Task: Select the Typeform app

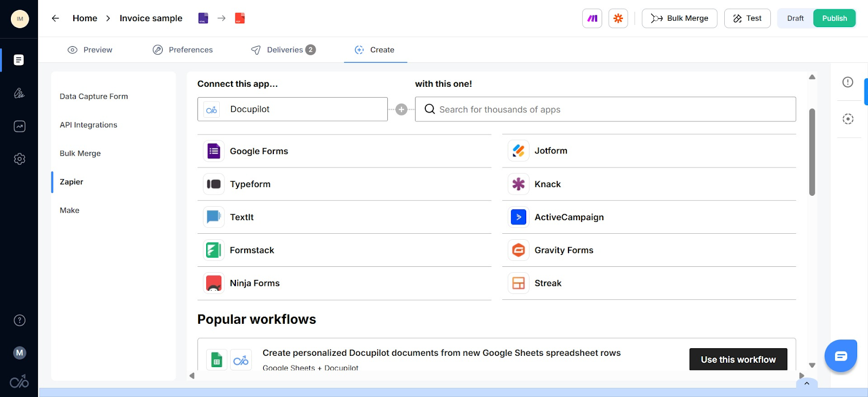Action: [x=344, y=184]
